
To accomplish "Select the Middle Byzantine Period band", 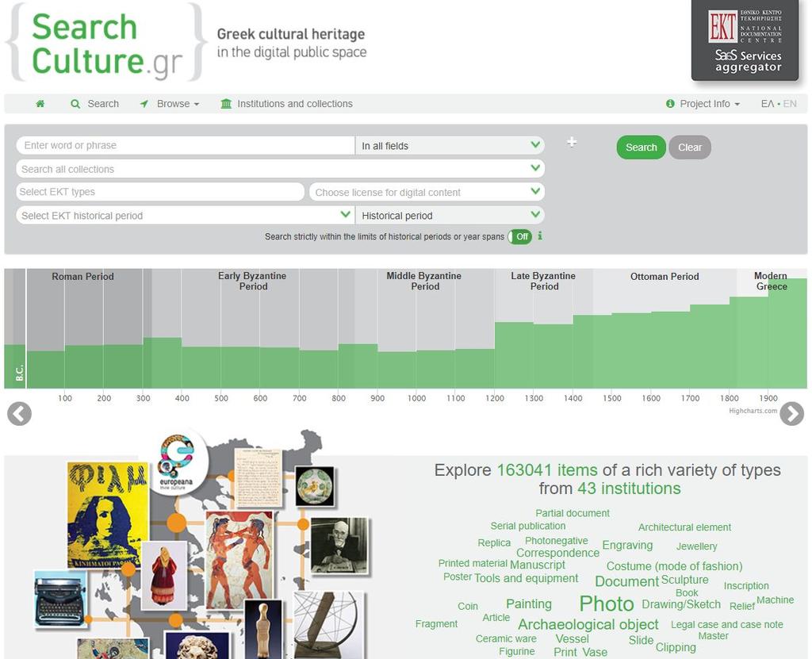I will [425, 328].
